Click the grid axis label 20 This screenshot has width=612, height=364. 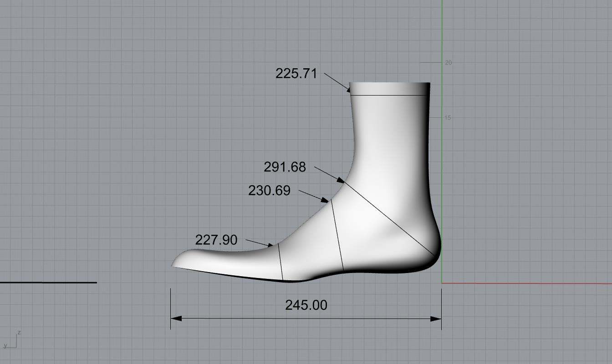coord(449,63)
